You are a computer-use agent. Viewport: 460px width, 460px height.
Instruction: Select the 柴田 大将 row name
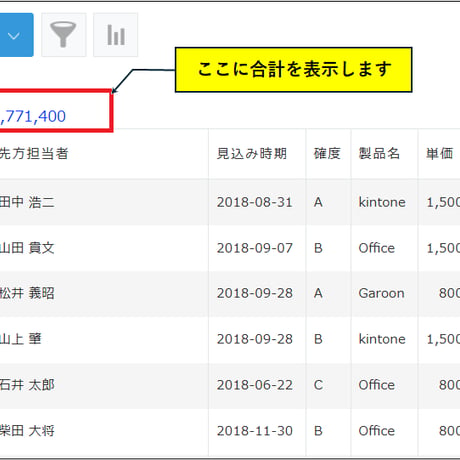click(x=27, y=431)
